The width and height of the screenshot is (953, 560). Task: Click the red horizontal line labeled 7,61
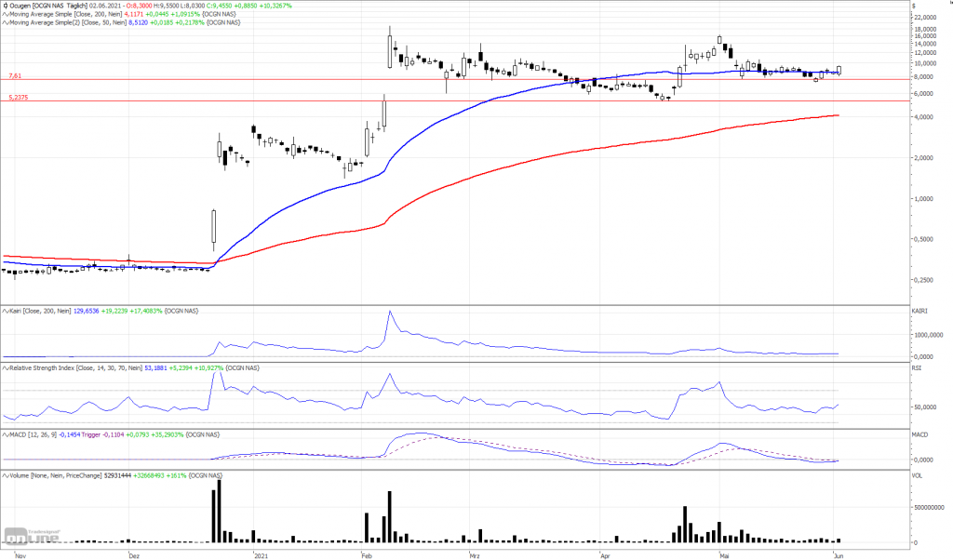click(454, 80)
